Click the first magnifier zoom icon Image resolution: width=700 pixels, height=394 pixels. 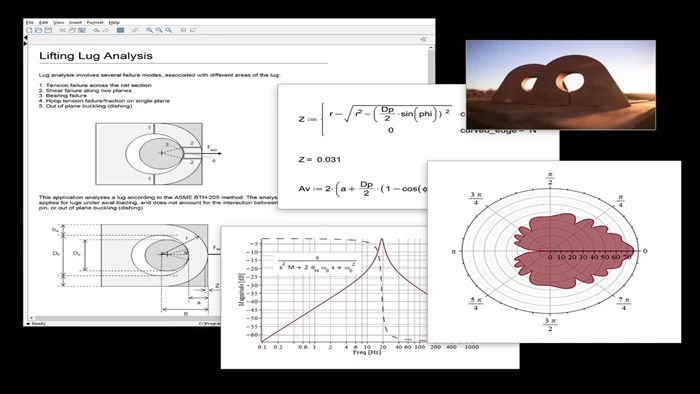[x=150, y=30]
